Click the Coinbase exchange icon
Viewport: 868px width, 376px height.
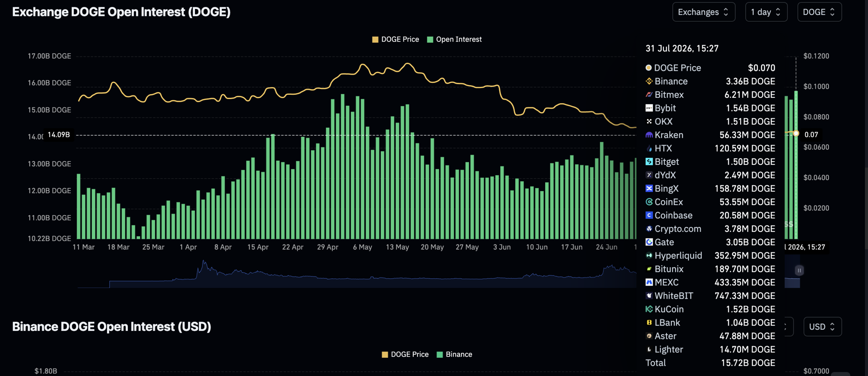coord(649,215)
